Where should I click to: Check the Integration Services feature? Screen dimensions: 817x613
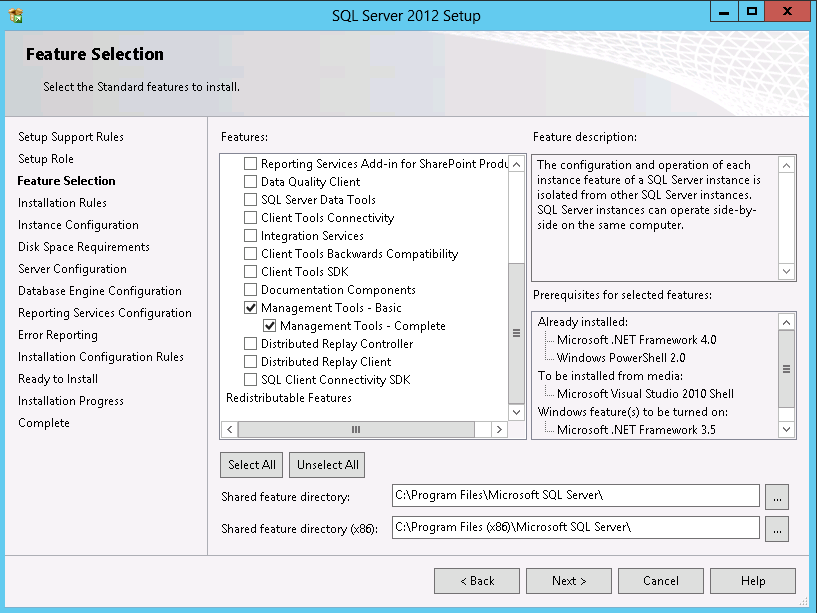[250, 235]
